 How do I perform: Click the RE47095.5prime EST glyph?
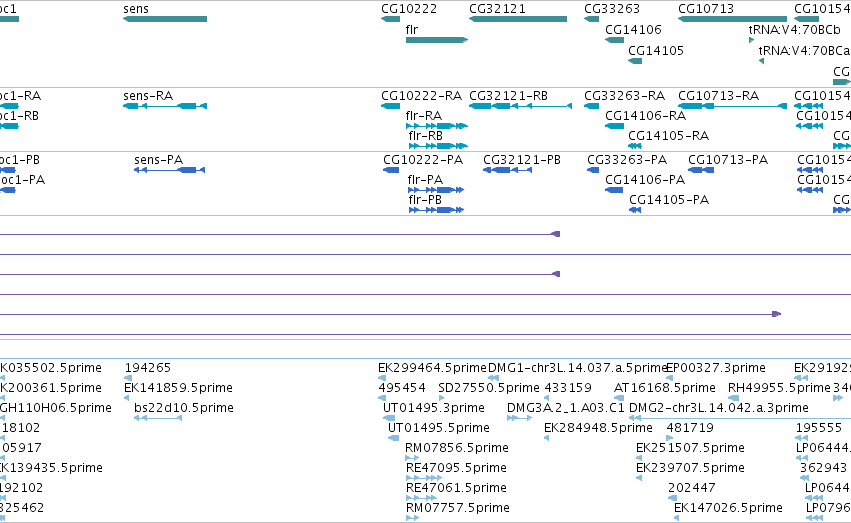pos(424,478)
